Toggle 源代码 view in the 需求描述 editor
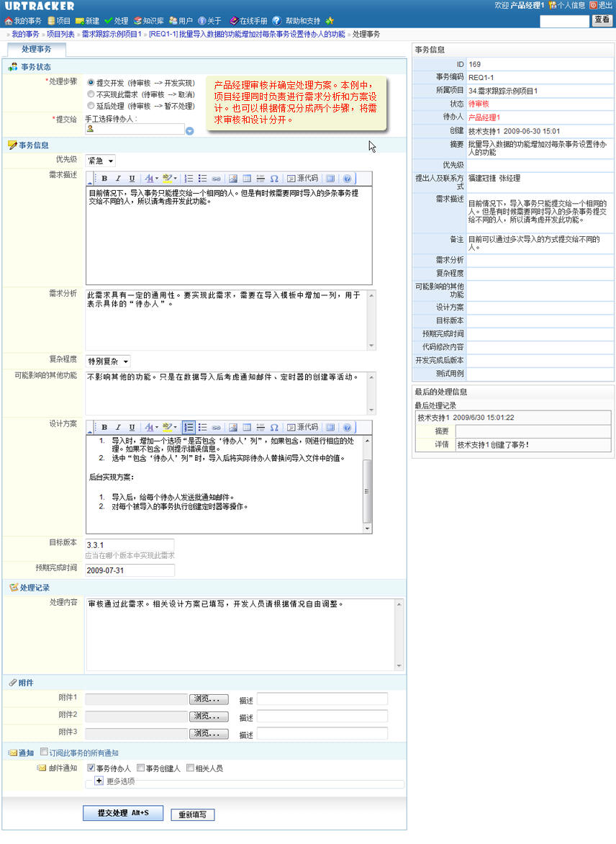The width and height of the screenshot is (616, 844). (x=302, y=179)
